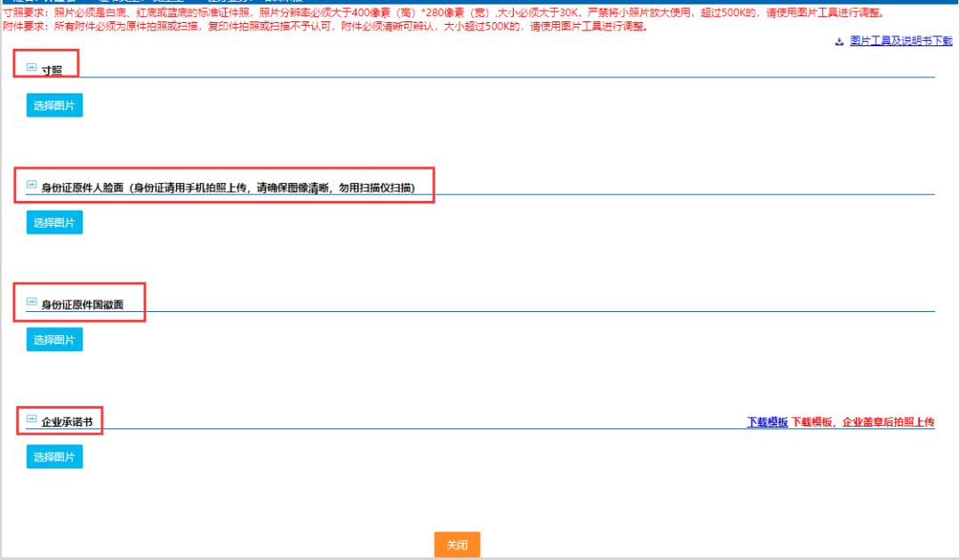
Task: Collapse the 身份证原件人脸面 section icon
Action: tap(32, 184)
